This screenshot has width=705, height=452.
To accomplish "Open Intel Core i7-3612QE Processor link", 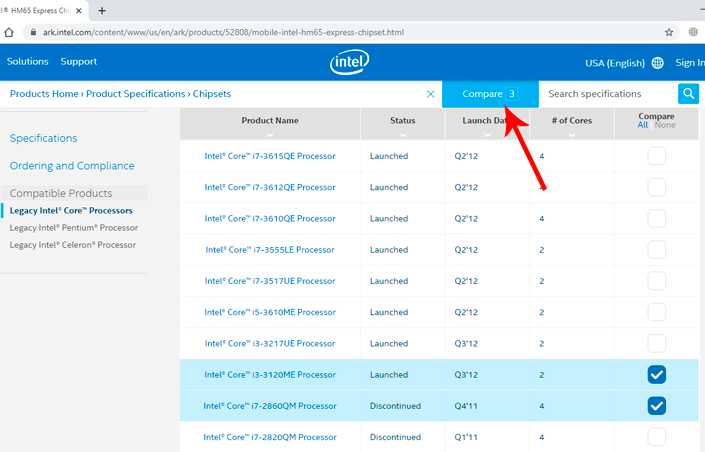I will tap(270, 187).
